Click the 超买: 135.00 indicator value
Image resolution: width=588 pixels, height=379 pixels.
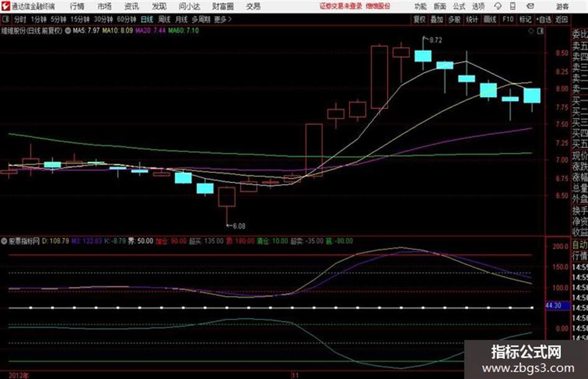[206, 241]
